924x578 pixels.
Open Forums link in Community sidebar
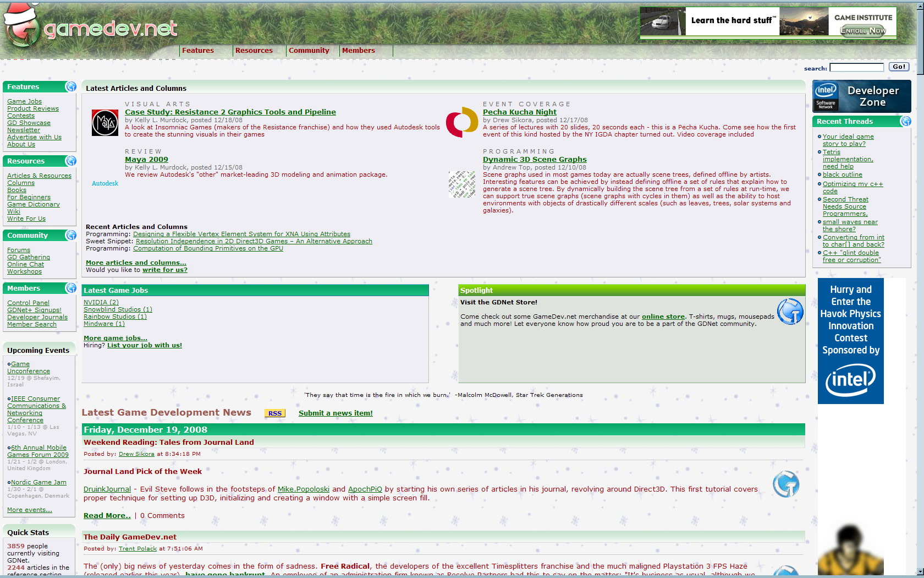pos(19,250)
